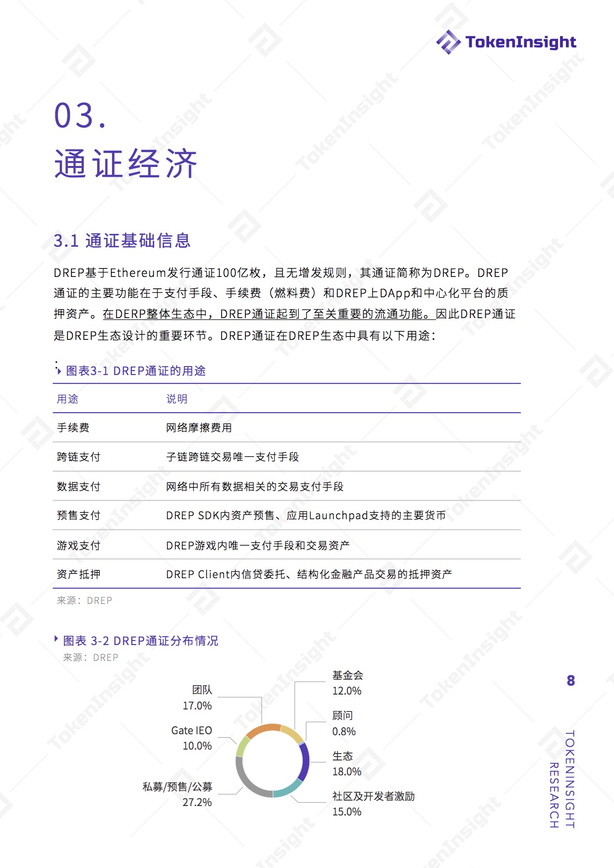
Task: Click the '基金会' chart label
Action: pos(348,675)
